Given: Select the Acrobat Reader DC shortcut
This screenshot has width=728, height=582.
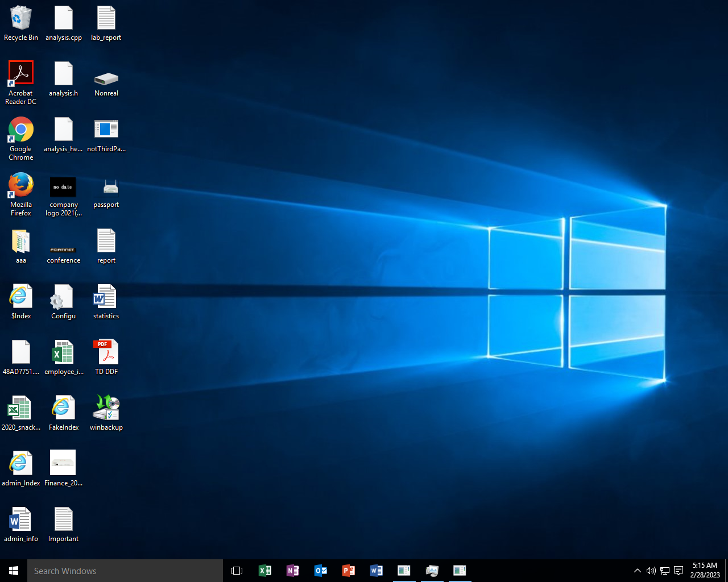Looking at the screenshot, I should point(21,82).
